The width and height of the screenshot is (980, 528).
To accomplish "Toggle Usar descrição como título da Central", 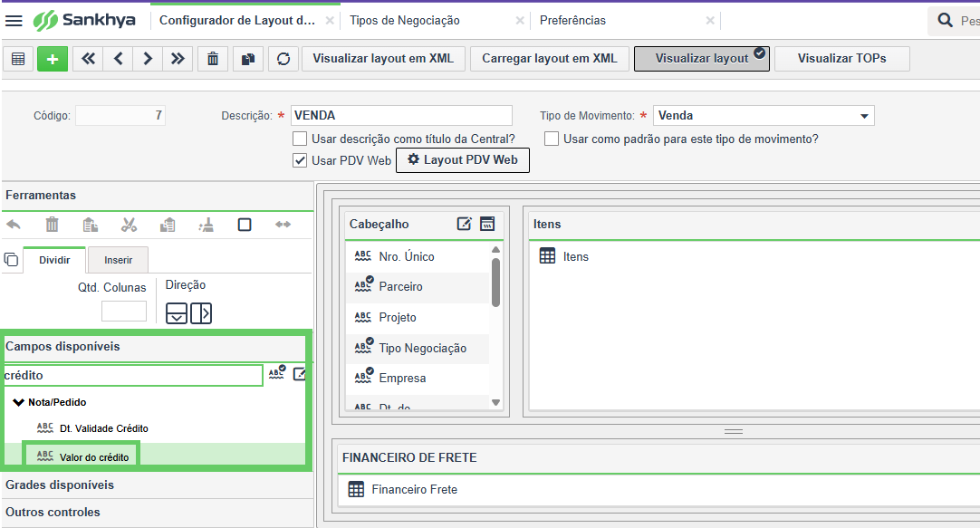I will coord(300,139).
